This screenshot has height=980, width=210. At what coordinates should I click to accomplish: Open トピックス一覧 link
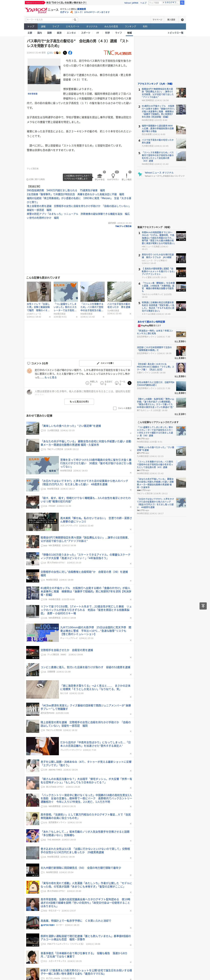[175, 33]
